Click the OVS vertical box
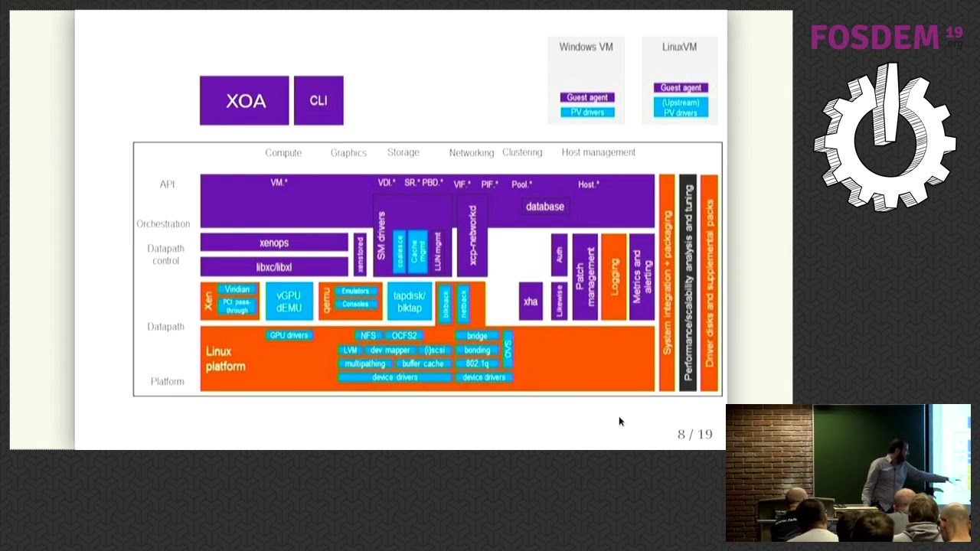Screen dimensions: 980x551 508,350
